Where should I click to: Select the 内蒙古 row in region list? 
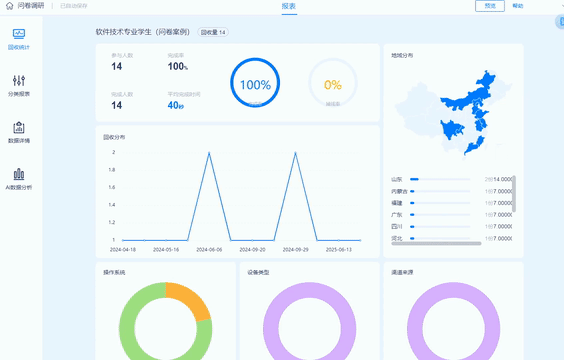tap(452, 191)
